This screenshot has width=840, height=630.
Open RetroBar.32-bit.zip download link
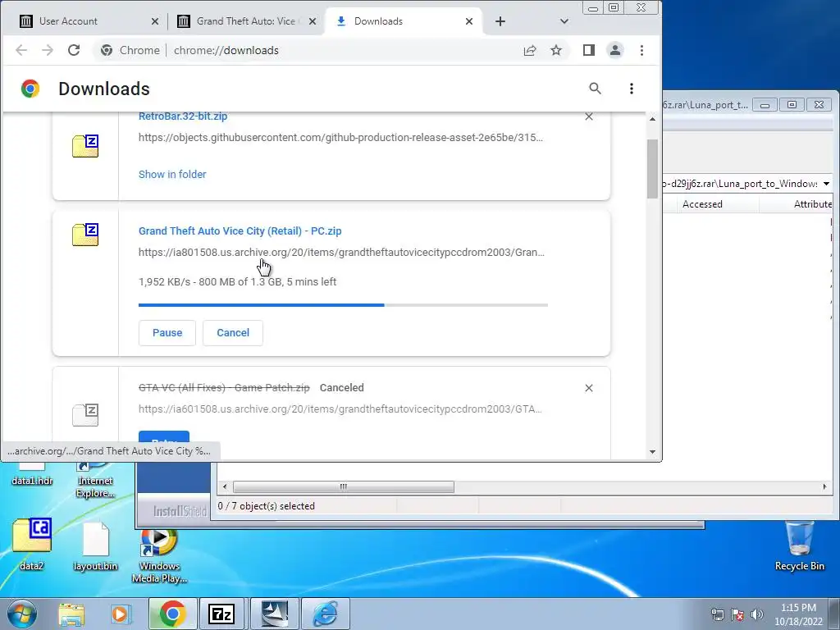coord(183,116)
